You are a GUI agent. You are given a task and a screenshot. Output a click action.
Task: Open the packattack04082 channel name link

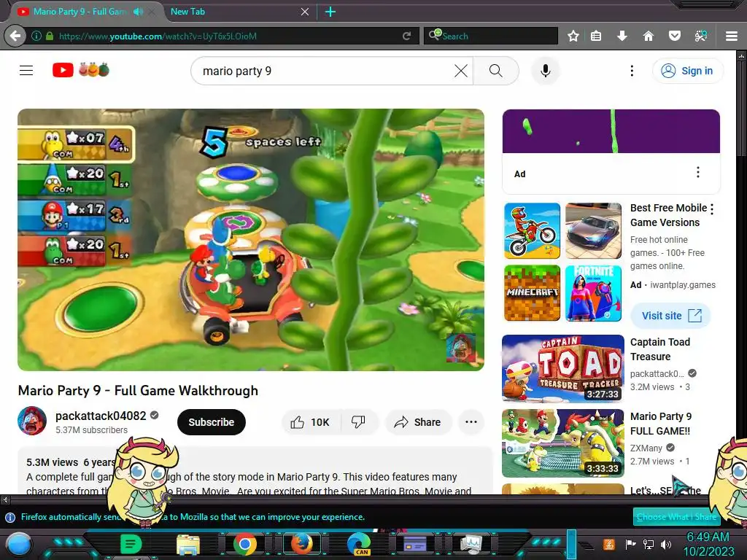tap(101, 416)
